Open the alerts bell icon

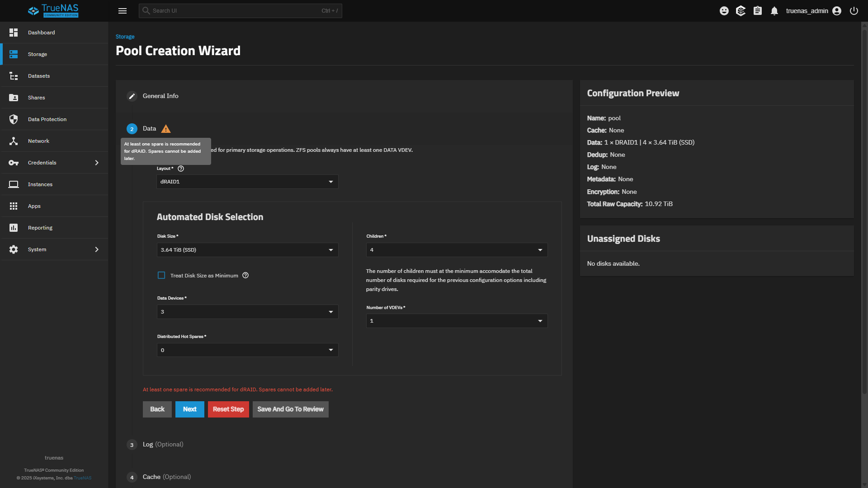(x=774, y=11)
